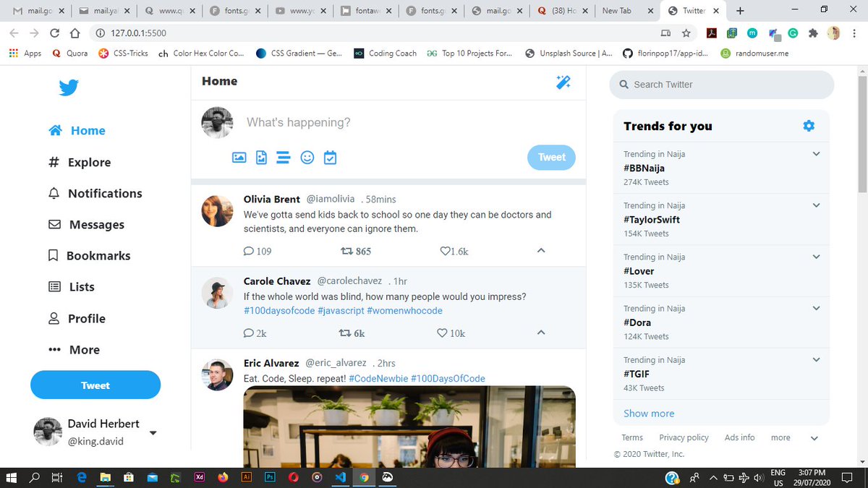Screen dimensions: 868x488
Task: Open #Lover trend options chevron
Action: (816, 257)
